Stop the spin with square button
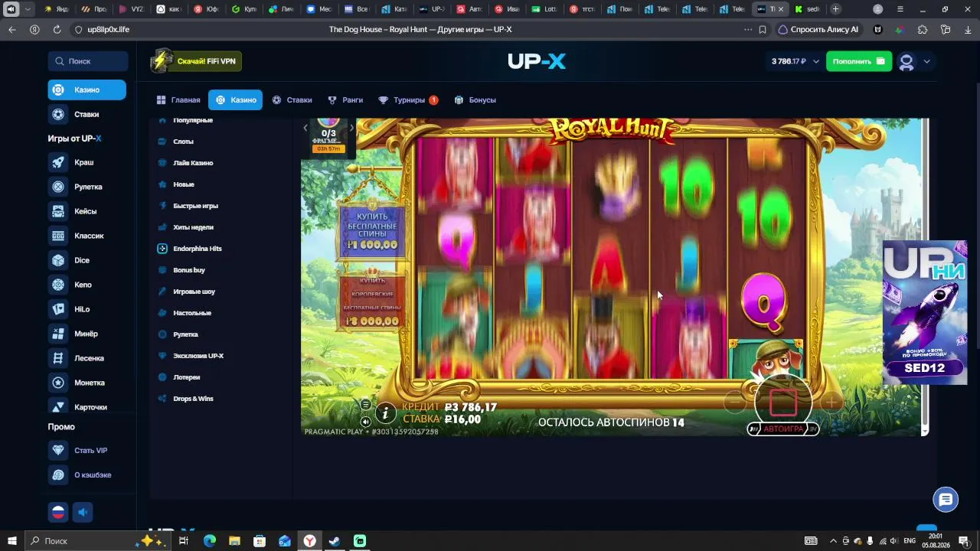Viewport: 980px width, 551px height. pyautogui.click(x=783, y=402)
